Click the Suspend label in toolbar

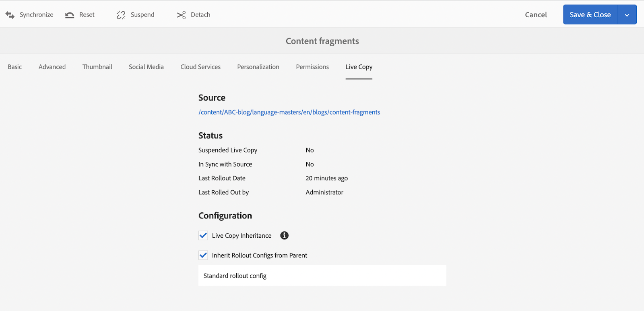[142, 15]
